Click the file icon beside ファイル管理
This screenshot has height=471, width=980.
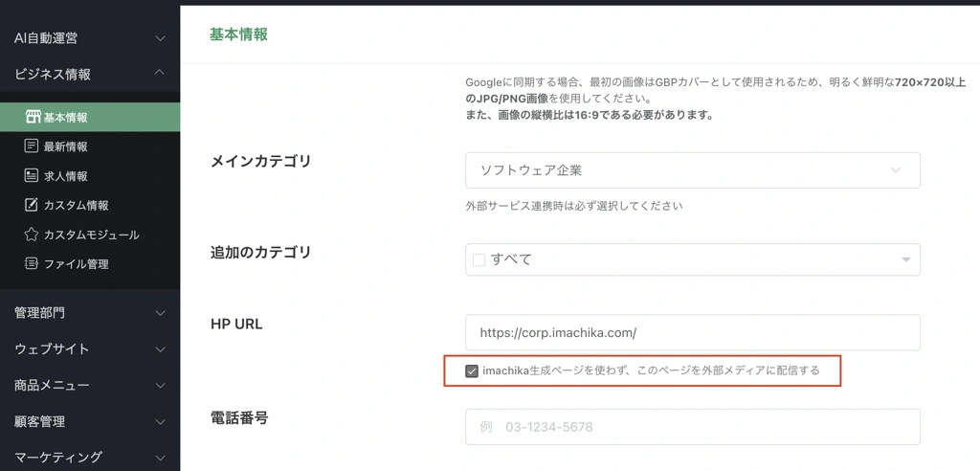32,264
